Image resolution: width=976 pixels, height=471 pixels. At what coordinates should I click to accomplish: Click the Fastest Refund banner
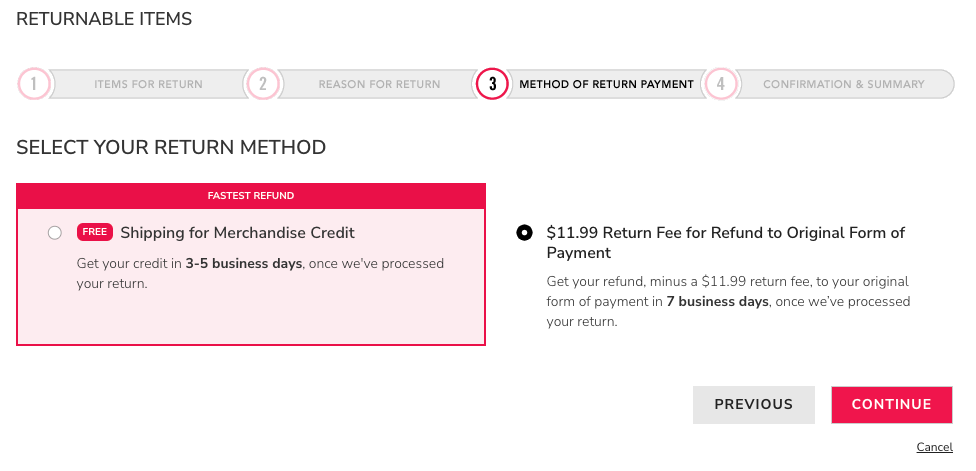tap(251, 196)
